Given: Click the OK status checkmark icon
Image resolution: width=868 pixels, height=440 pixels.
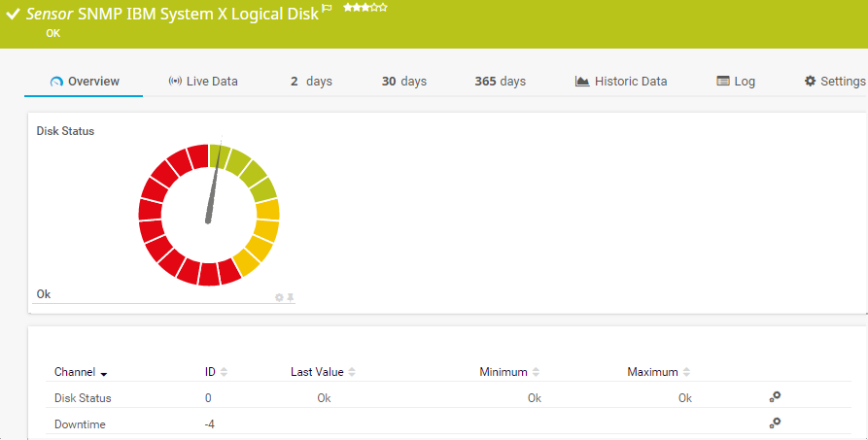Looking at the screenshot, I should pos(14,16).
